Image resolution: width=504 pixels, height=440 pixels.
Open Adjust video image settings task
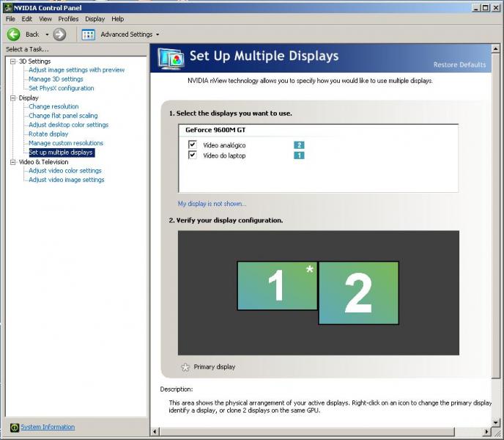[x=67, y=180]
